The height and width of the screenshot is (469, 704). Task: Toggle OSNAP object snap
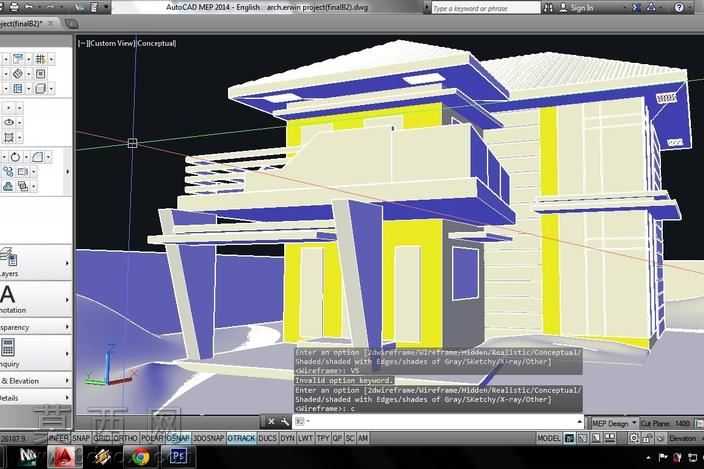(x=178, y=438)
